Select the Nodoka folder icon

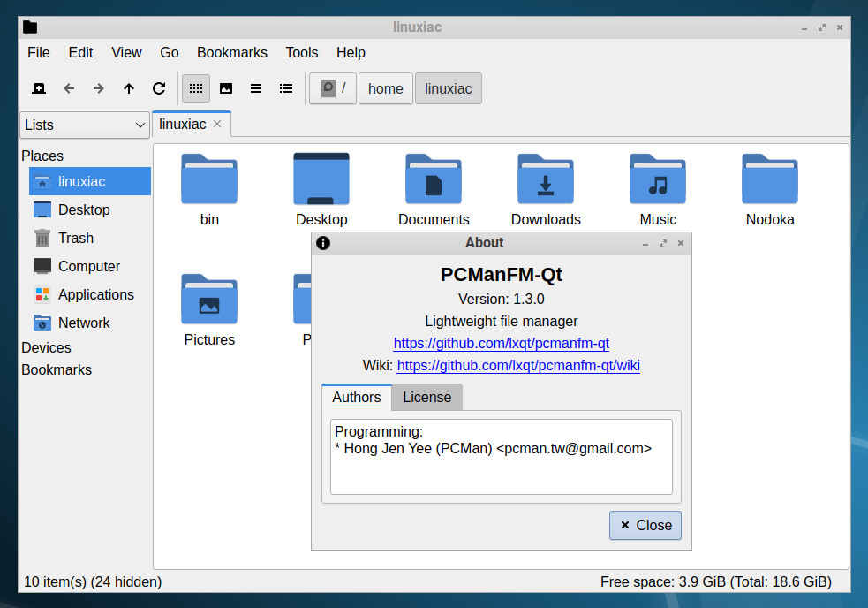770,179
